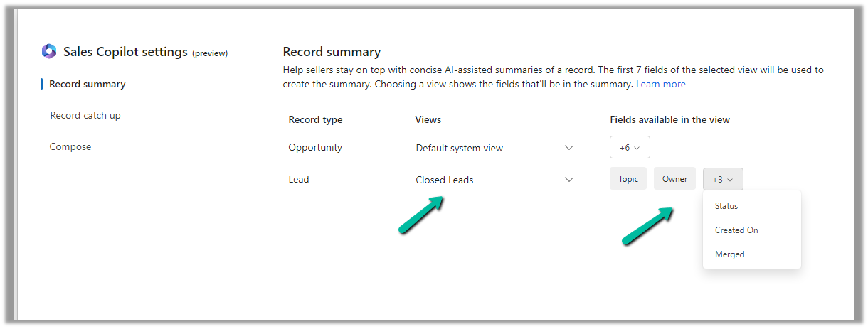Choose Merged from the fields list
Viewport: 868px width, 329px height.
pyautogui.click(x=730, y=254)
